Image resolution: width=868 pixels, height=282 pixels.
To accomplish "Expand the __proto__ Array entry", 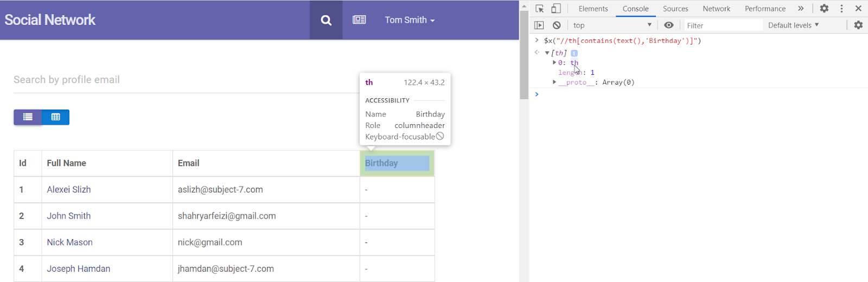I will pyautogui.click(x=554, y=82).
